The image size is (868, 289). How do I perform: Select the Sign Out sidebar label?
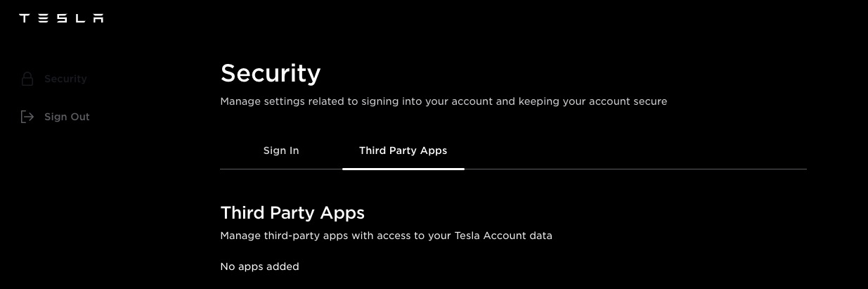pos(67,117)
